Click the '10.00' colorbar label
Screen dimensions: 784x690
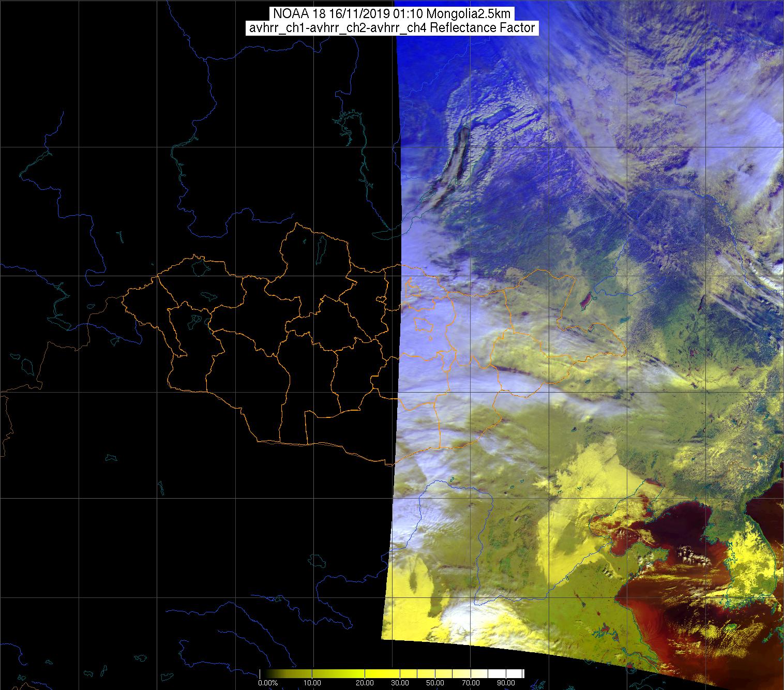point(312,683)
